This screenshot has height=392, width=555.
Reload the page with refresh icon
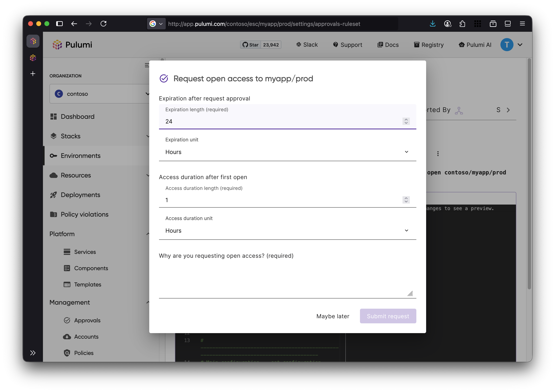click(103, 24)
